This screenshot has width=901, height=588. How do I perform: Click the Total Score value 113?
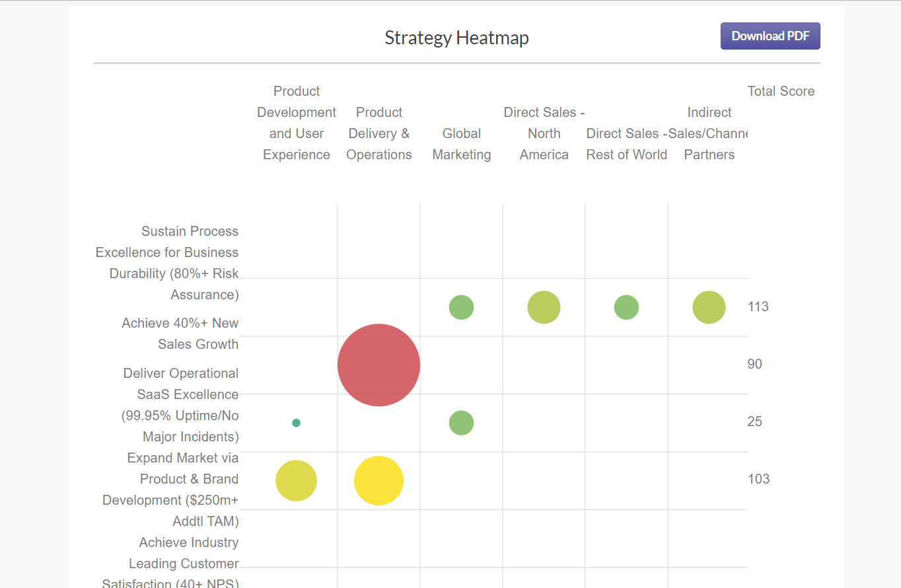[x=758, y=307]
